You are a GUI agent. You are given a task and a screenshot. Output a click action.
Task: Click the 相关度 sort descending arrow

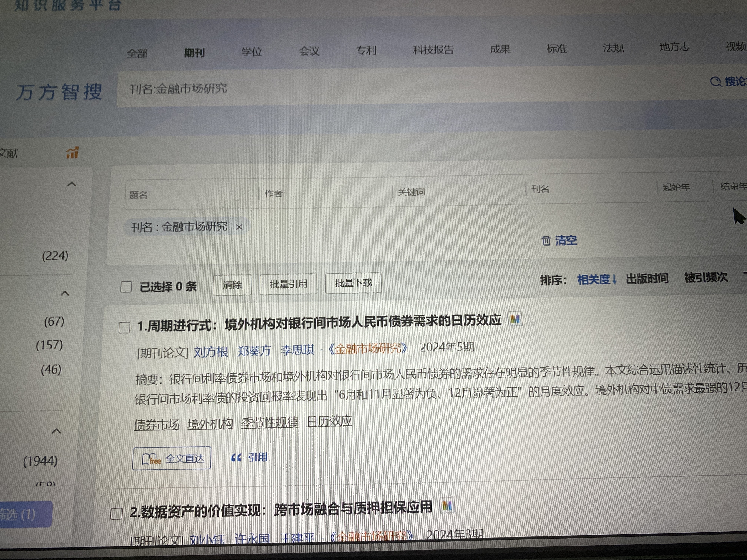coord(614,279)
